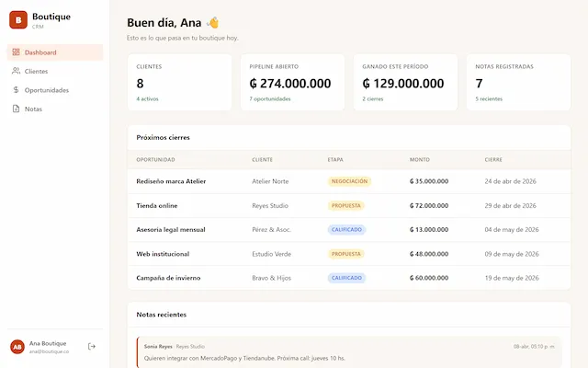Click client Bravo & Hijos
588x368 pixels.
272,278
